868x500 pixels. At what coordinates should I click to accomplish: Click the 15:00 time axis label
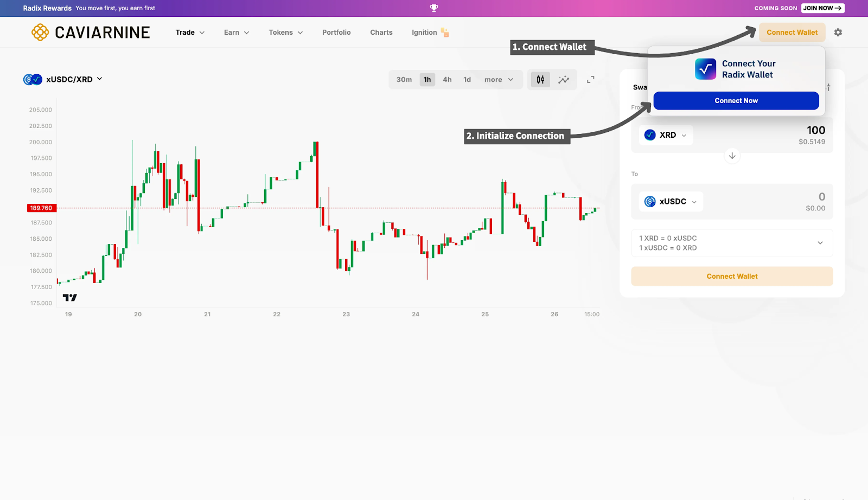click(592, 315)
